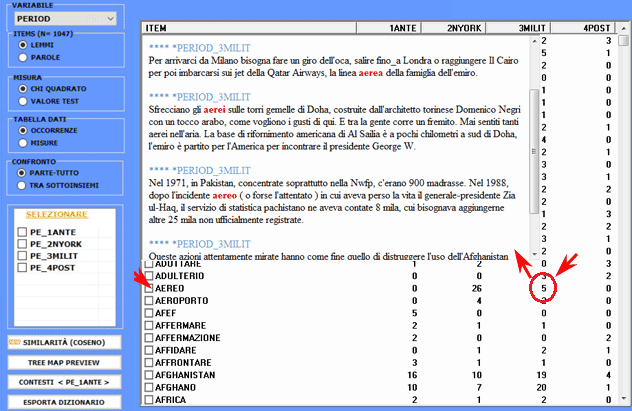Click the AFFRONTARE item label
Screen dimensions: 632x411
(183, 363)
